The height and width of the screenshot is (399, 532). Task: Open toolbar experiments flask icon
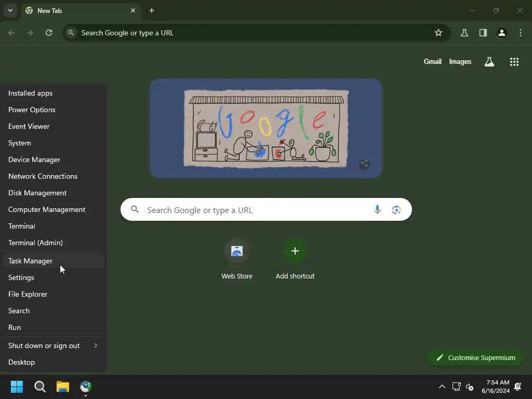point(464,33)
